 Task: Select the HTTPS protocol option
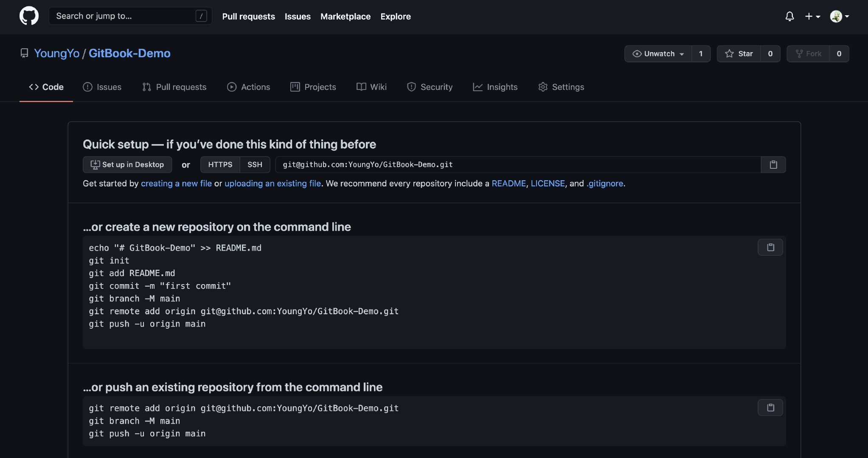point(220,165)
